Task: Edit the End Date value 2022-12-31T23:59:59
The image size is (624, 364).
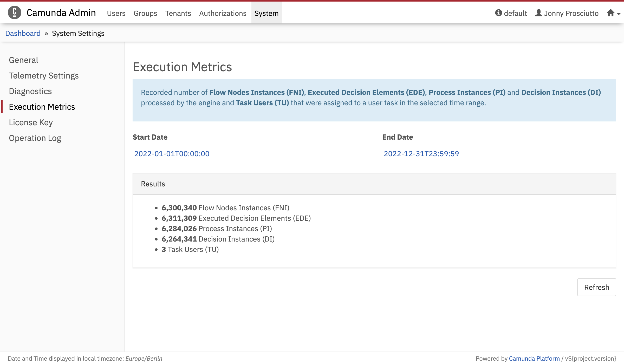Action: coord(421,154)
